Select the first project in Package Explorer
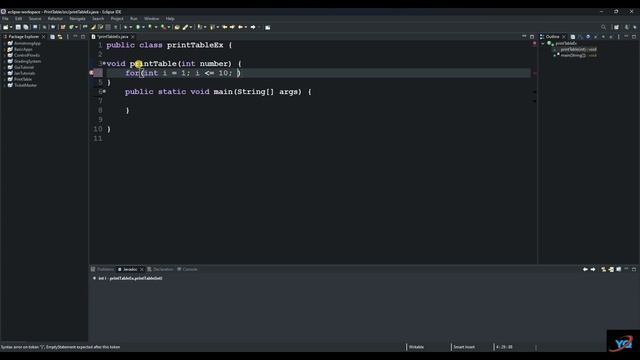Screen dimensions: 640x360 coord(27,43)
